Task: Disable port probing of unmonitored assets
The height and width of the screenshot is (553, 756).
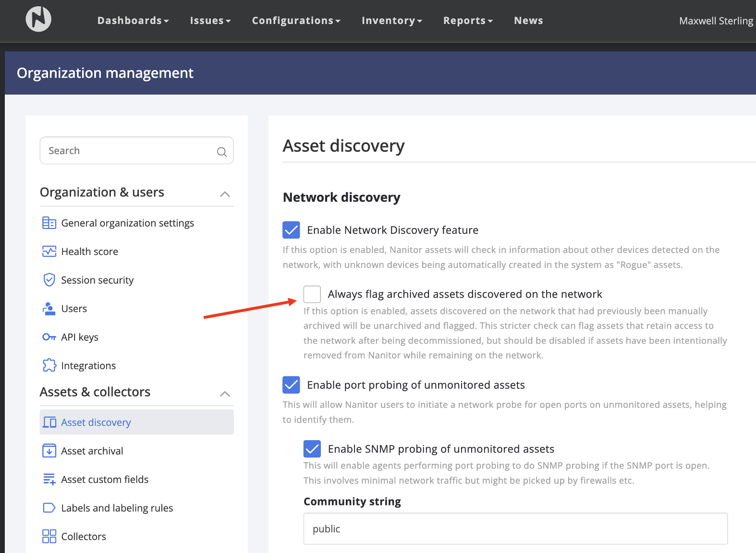Action: tap(291, 385)
